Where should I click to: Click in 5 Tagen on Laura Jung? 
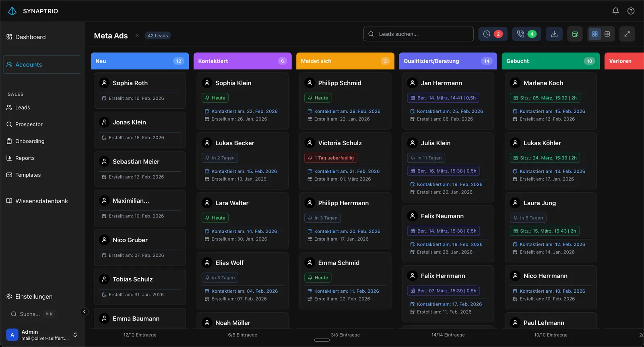(x=528, y=218)
